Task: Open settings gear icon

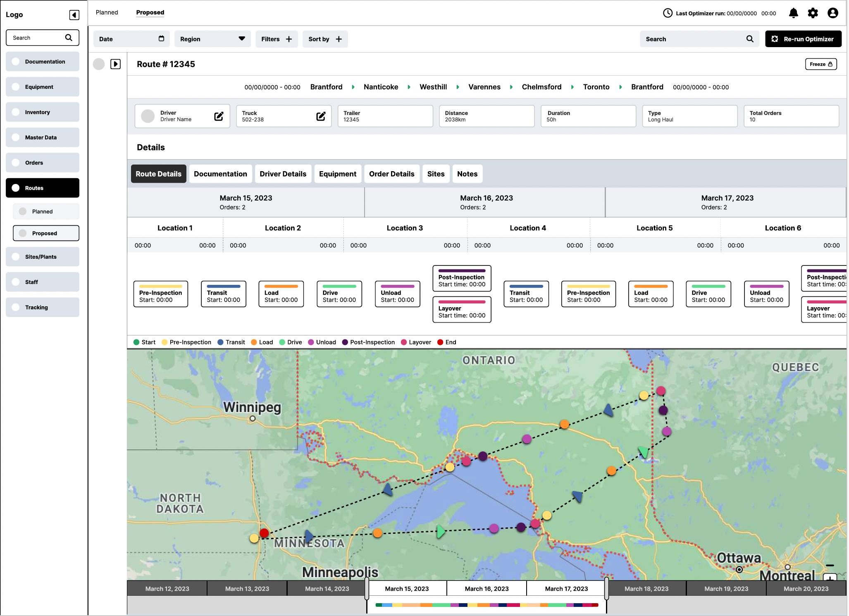Action: tap(813, 13)
